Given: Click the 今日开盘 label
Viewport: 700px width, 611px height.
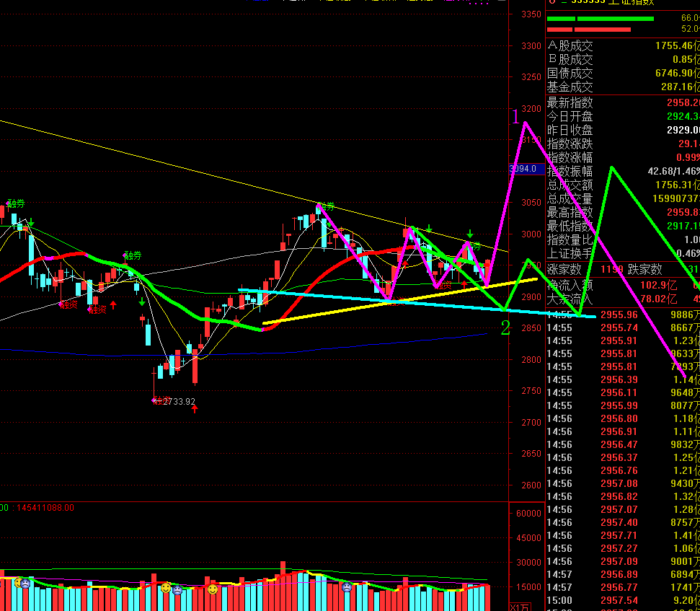Looking at the screenshot, I should click(x=570, y=117).
